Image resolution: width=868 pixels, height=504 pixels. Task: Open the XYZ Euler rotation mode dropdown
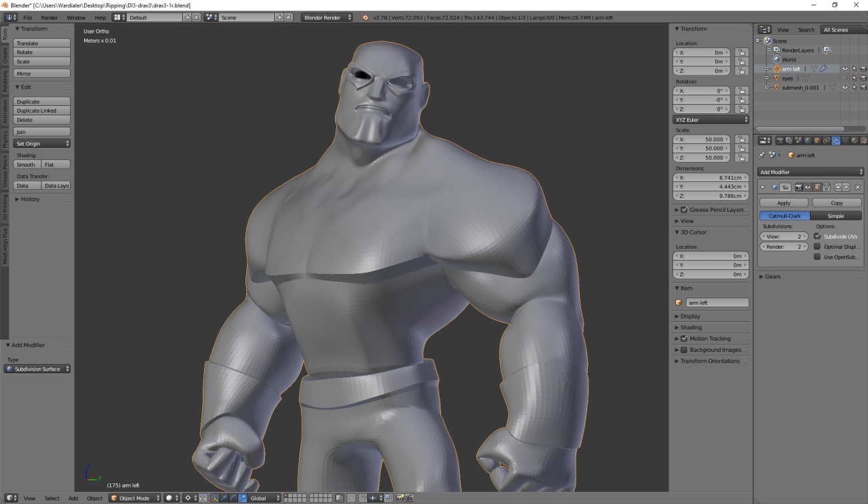(x=711, y=119)
